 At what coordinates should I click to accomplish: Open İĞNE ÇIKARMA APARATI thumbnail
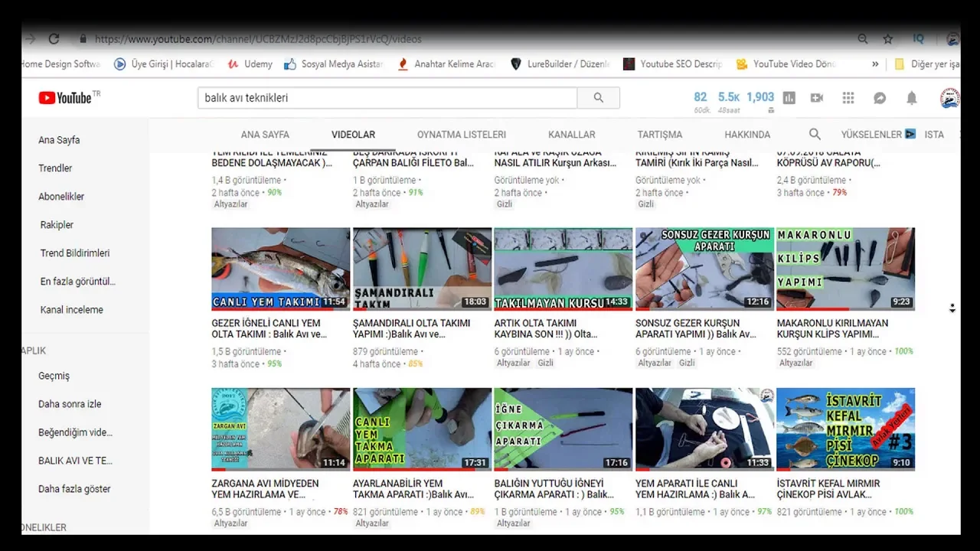coord(563,429)
